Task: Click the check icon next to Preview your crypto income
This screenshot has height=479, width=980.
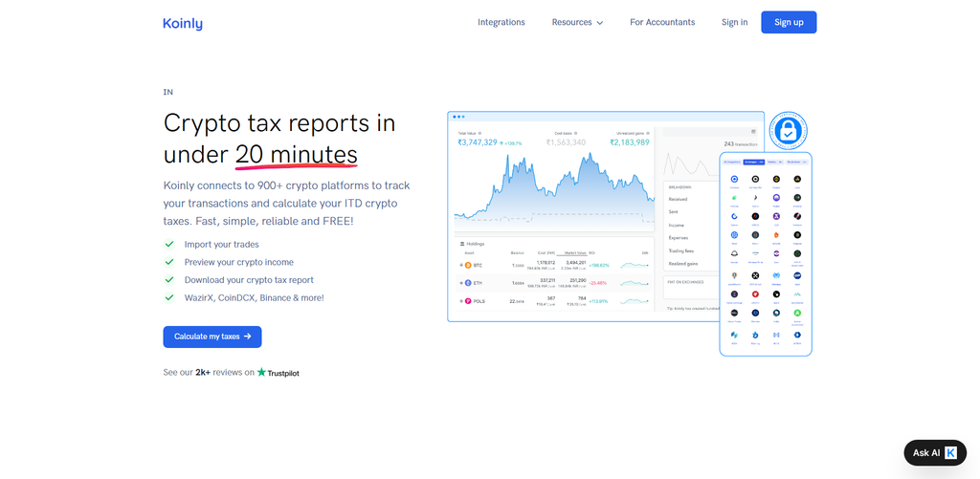Action: pyautogui.click(x=168, y=262)
